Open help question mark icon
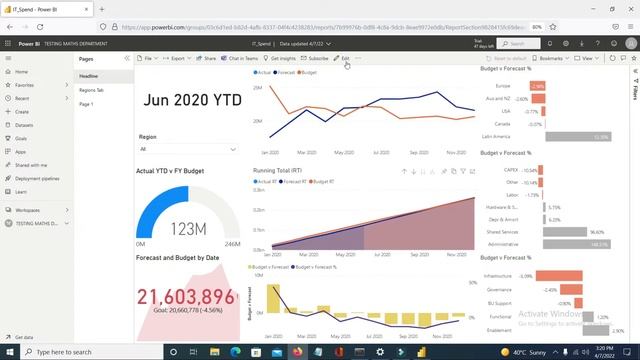Image resolution: width=640 pixels, height=360 pixels. pyautogui.click(x=598, y=43)
